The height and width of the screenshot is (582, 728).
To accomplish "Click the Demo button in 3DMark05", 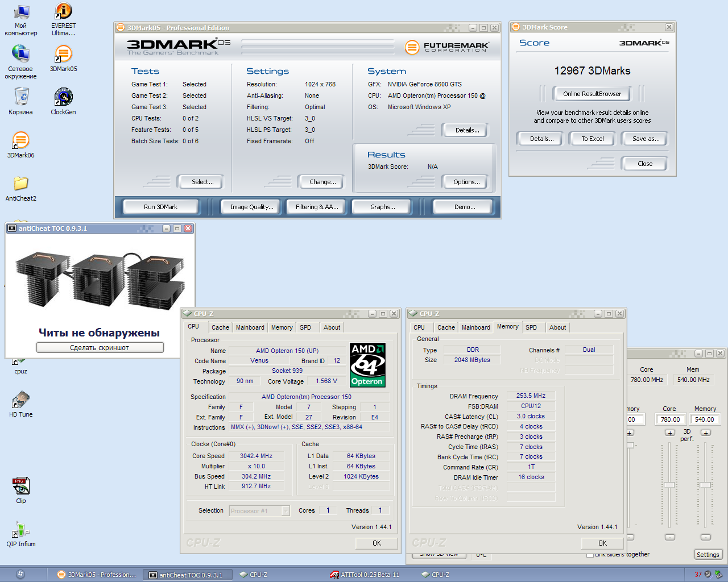I will point(465,207).
